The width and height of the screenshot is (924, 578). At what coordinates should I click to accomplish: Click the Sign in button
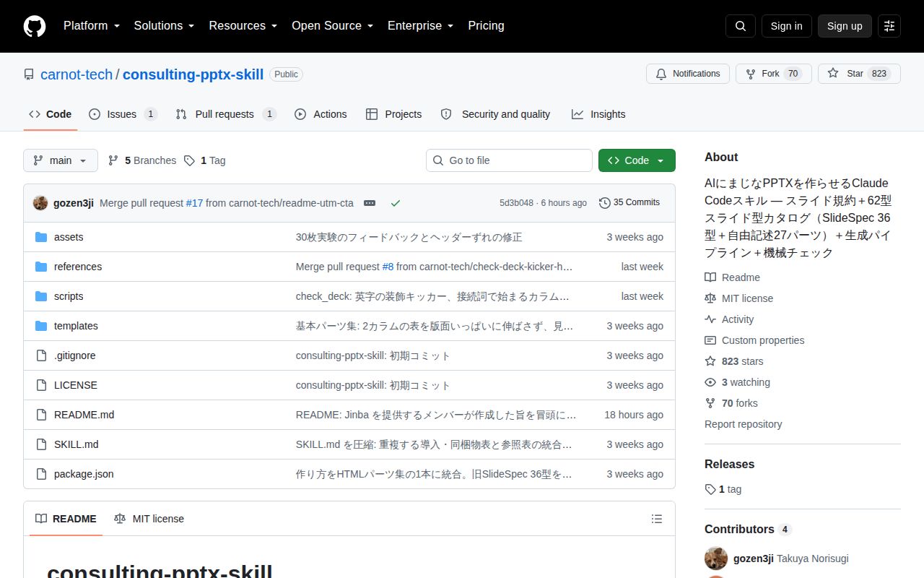tap(786, 26)
